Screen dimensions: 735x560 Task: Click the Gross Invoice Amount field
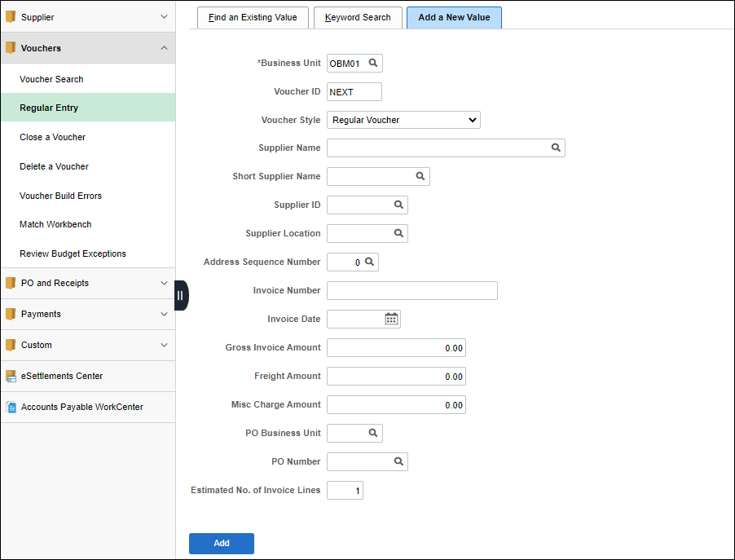coord(397,348)
